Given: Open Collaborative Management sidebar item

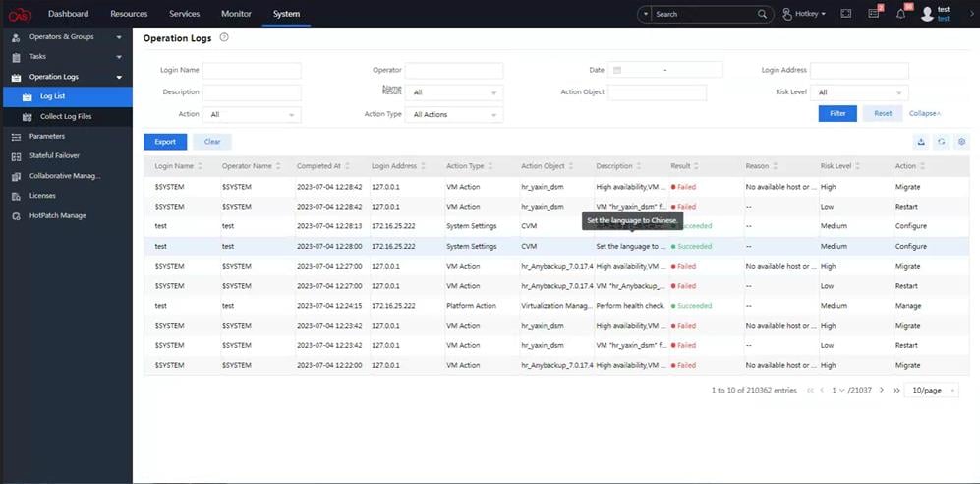Looking at the screenshot, I should coord(66,176).
